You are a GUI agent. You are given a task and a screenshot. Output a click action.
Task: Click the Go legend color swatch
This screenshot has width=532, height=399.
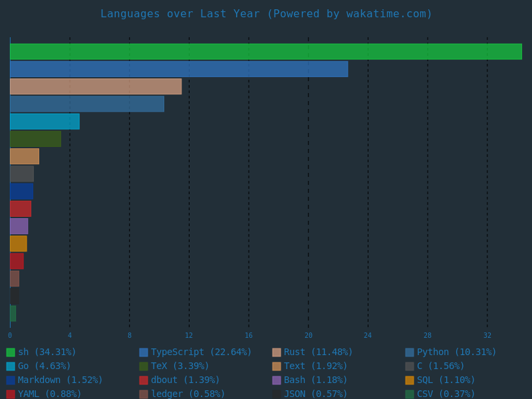(x=11, y=366)
